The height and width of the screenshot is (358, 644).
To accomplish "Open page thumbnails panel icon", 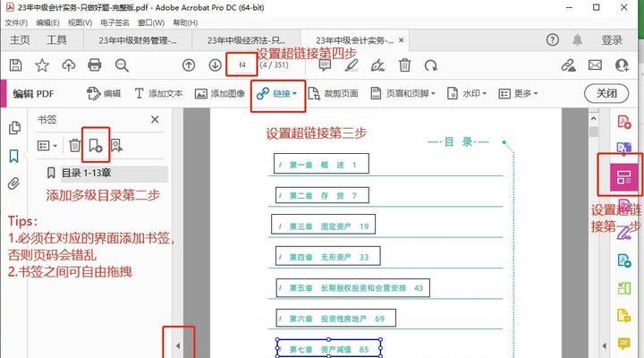I will tap(14, 128).
